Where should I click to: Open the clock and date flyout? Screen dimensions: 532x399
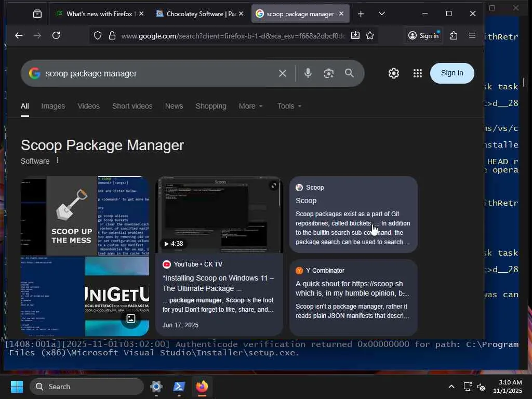pyautogui.click(x=507, y=387)
